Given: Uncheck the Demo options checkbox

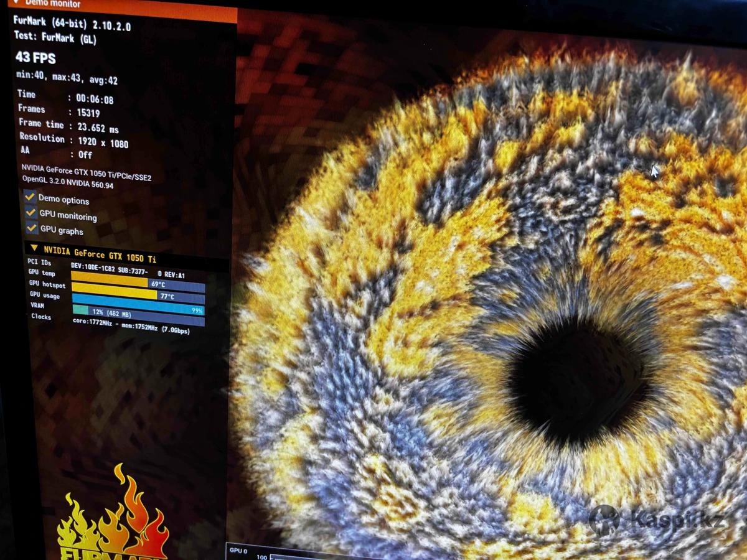Looking at the screenshot, I should coord(29,197).
